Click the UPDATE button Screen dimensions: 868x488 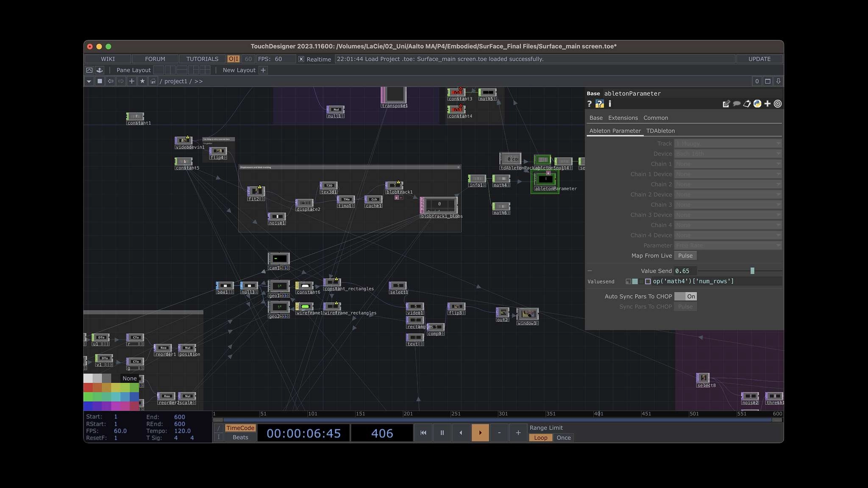[759, 59]
